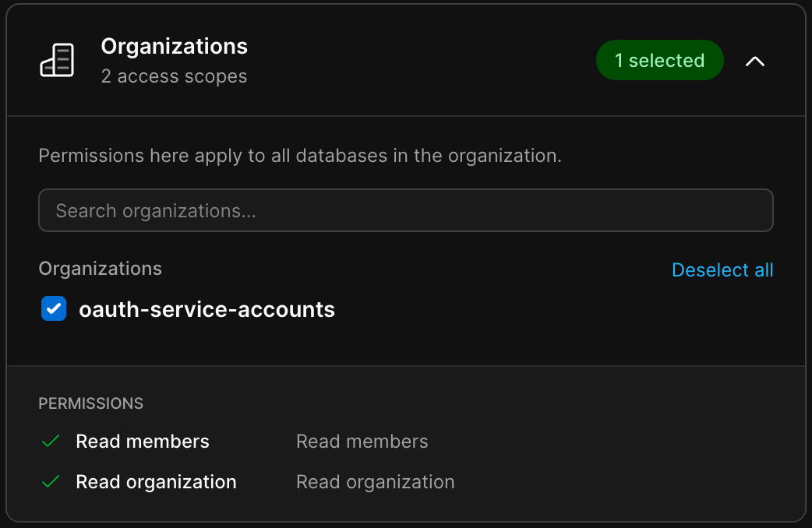Viewport: 812px width, 528px height.
Task: Click the bold 'Read organization' permission name
Action: point(156,482)
